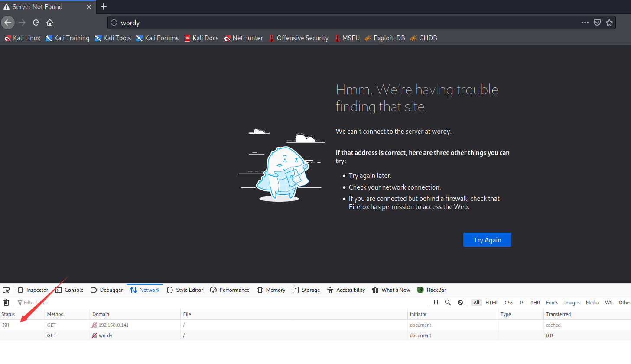The width and height of the screenshot is (631, 364).
Task: Toggle the JS request filter
Action: (x=522, y=303)
